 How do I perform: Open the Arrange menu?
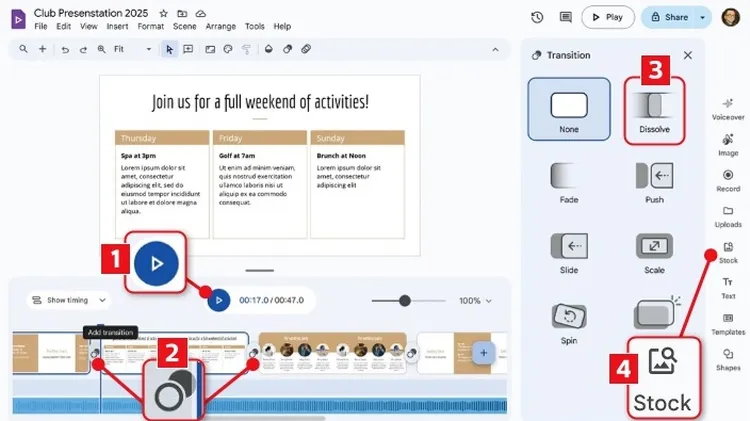(x=222, y=26)
